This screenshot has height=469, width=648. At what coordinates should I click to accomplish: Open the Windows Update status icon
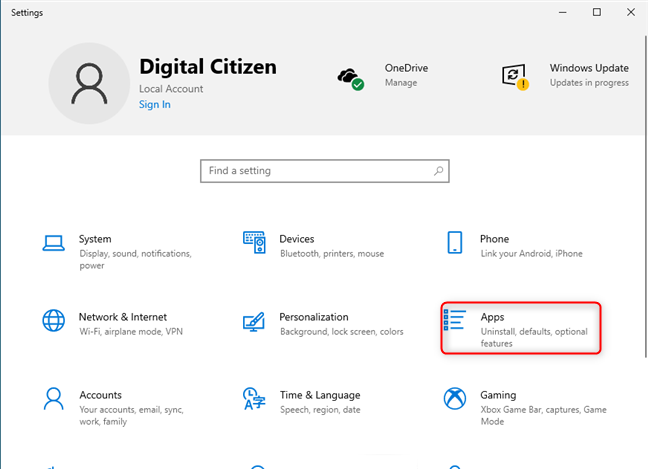pyautogui.click(x=515, y=77)
